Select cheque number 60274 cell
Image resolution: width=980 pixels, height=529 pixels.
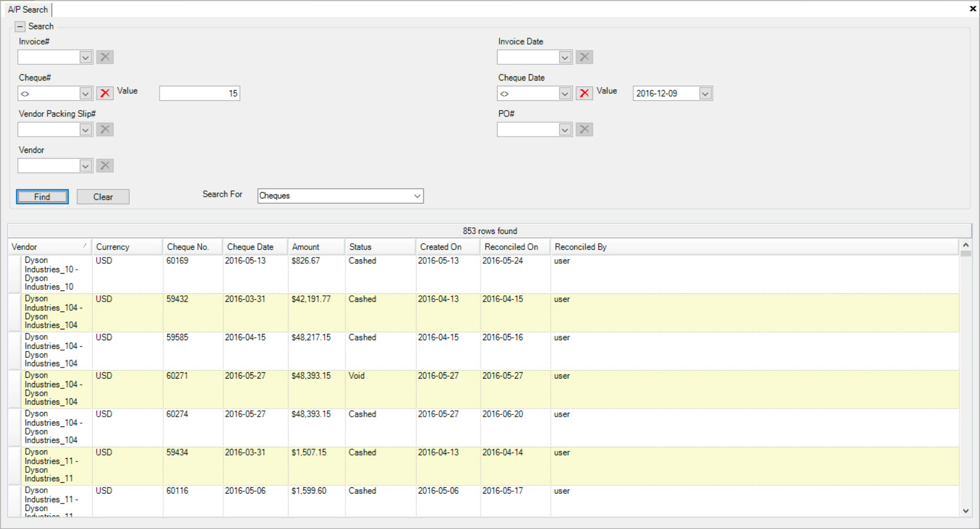pos(193,428)
